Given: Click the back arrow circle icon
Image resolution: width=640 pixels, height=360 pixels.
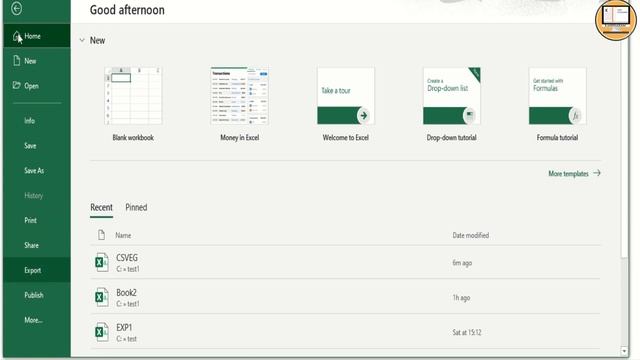Looking at the screenshot, I should (x=17, y=8).
